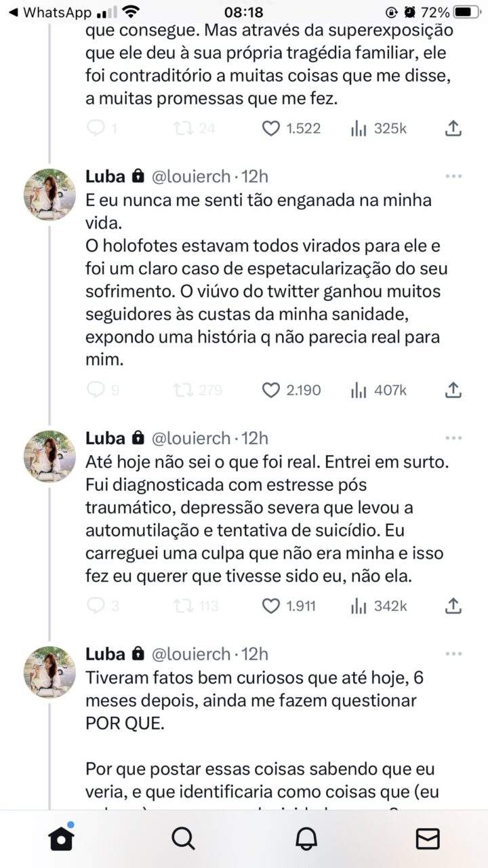Open more options on "Tiveram fatos" tweet

[453, 654]
